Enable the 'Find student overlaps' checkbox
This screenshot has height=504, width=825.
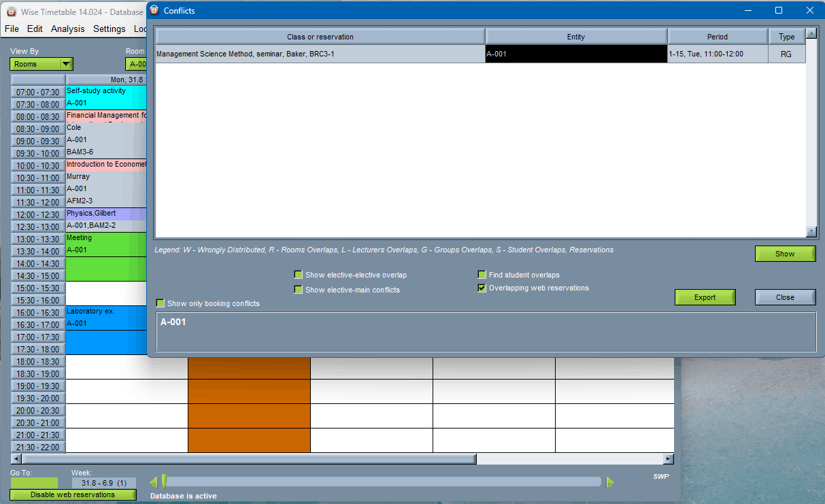tap(482, 274)
